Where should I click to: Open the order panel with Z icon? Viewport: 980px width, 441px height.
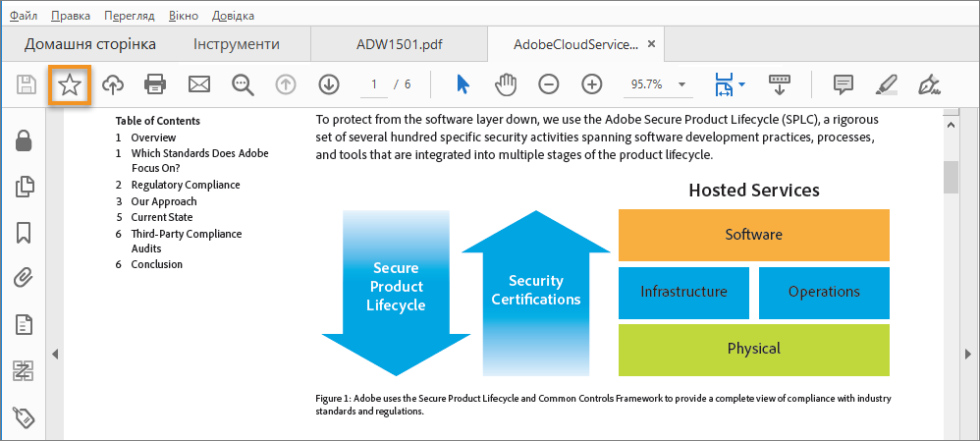coord(24,371)
